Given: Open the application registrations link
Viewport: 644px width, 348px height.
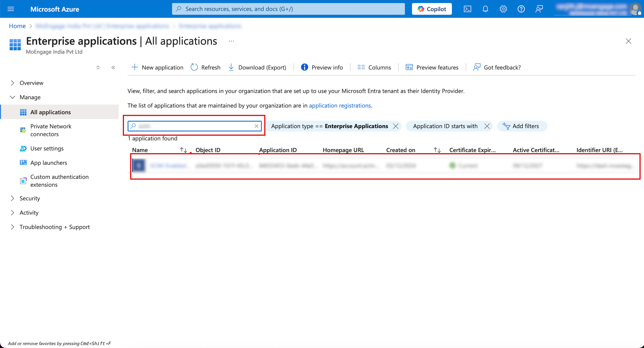Looking at the screenshot, I should pos(340,106).
